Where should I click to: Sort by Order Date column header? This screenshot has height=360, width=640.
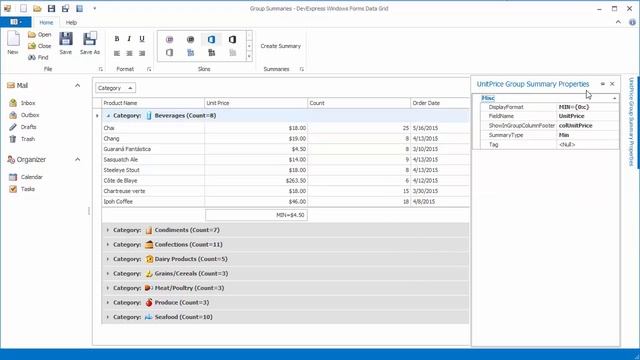440,103
